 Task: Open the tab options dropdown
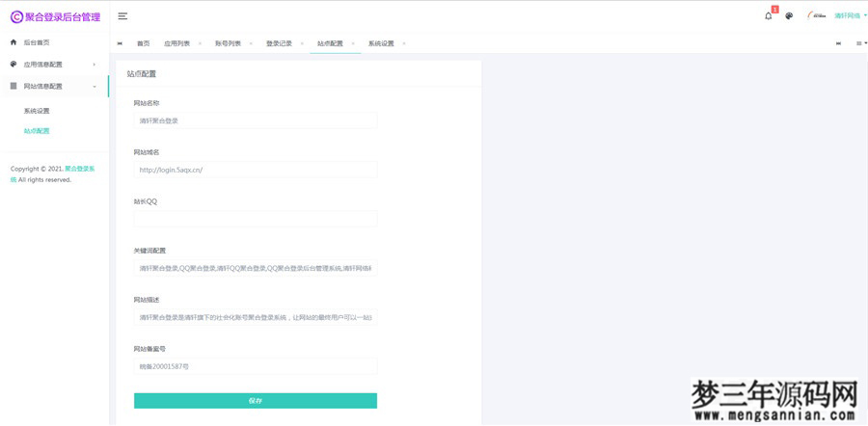pyautogui.click(x=861, y=43)
